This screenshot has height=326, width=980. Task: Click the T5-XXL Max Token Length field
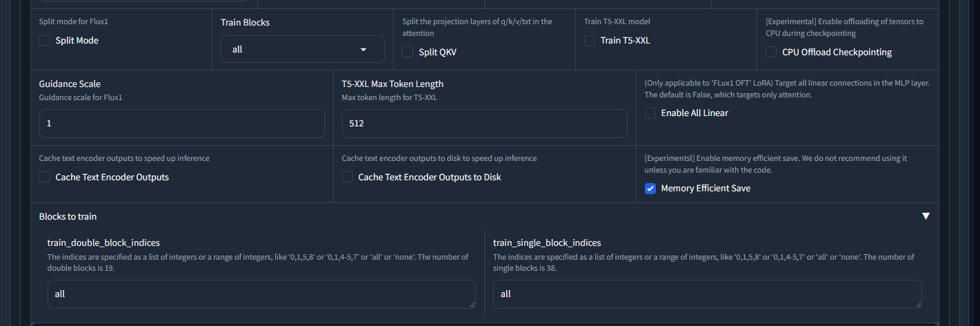484,124
